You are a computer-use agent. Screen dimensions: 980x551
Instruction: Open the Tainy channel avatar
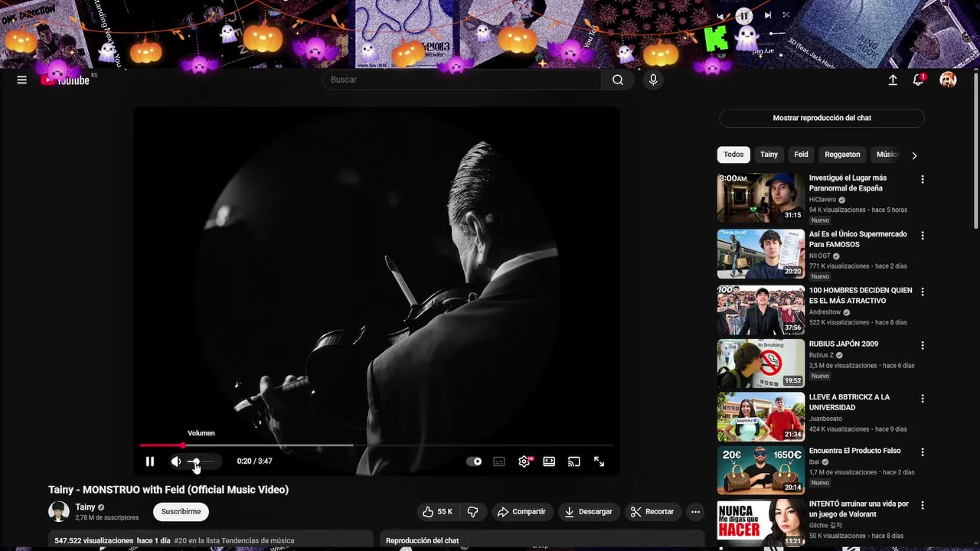59,512
